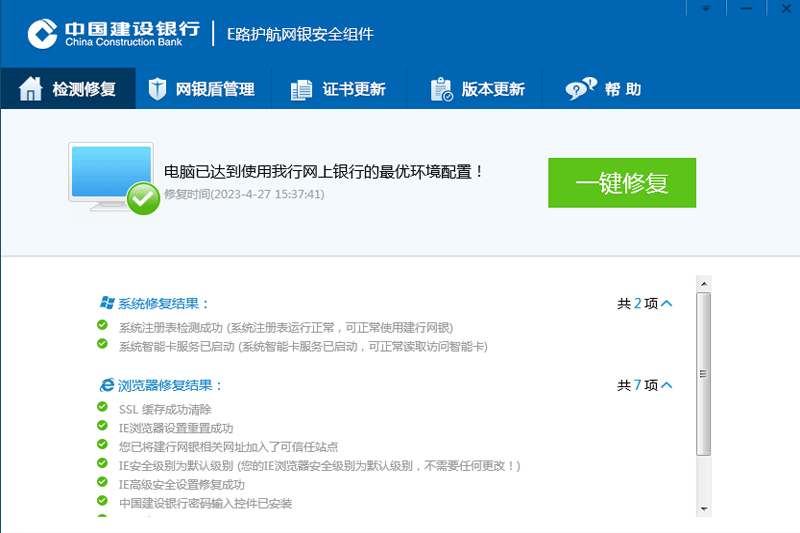Click check icon for 可信任站点 row
Image resolution: width=800 pixels, height=533 pixels.
click(102, 444)
